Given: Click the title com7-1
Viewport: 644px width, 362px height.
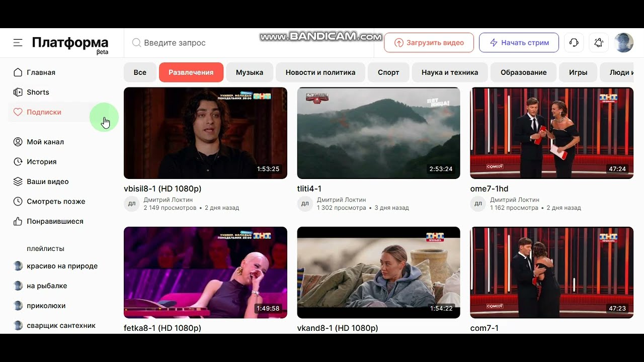Looking at the screenshot, I should tap(485, 328).
